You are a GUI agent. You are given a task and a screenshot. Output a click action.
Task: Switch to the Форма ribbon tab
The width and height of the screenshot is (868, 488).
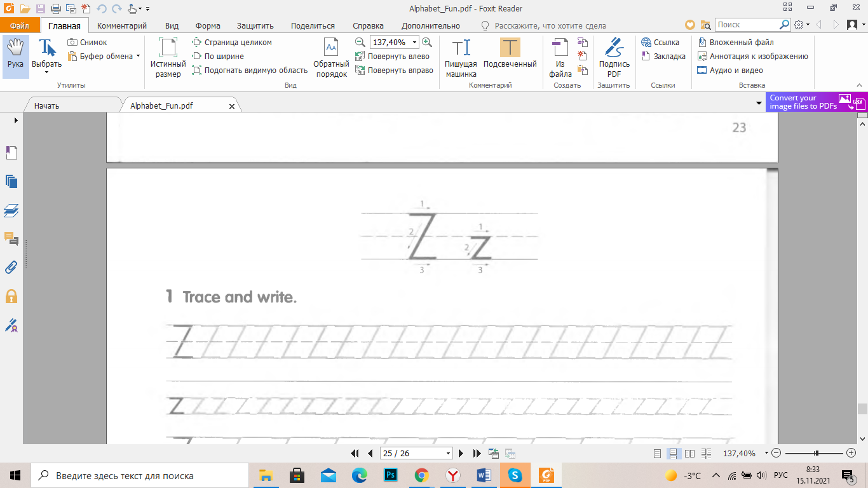click(208, 26)
